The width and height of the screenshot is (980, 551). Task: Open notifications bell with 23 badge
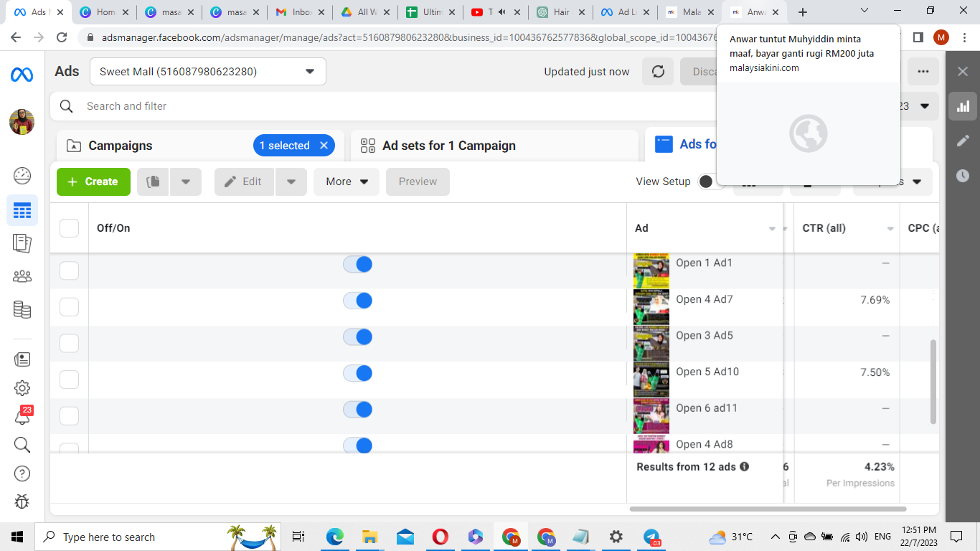22,416
